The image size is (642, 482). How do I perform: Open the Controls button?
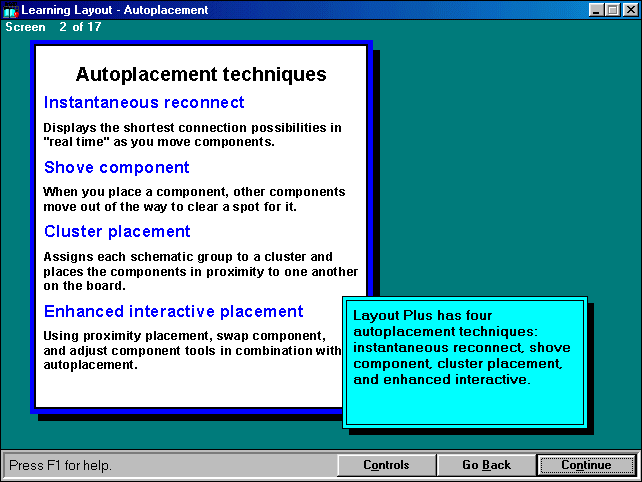386,465
